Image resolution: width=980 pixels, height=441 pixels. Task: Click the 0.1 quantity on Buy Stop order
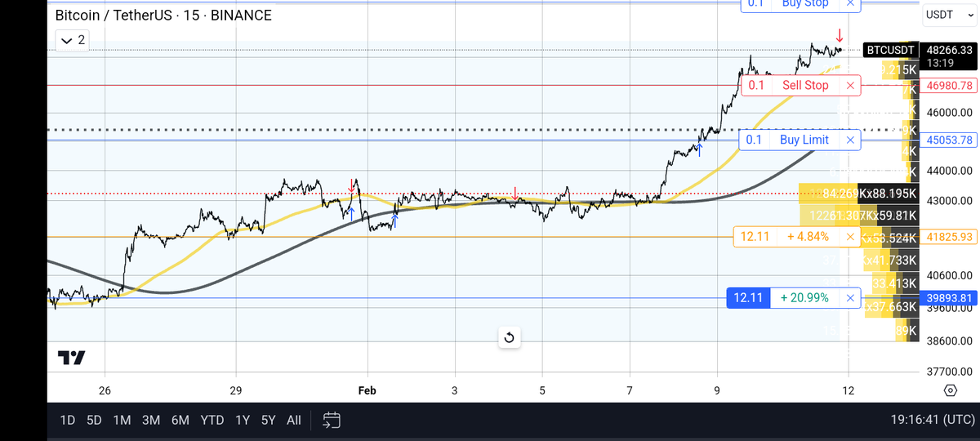click(x=756, y=3)
